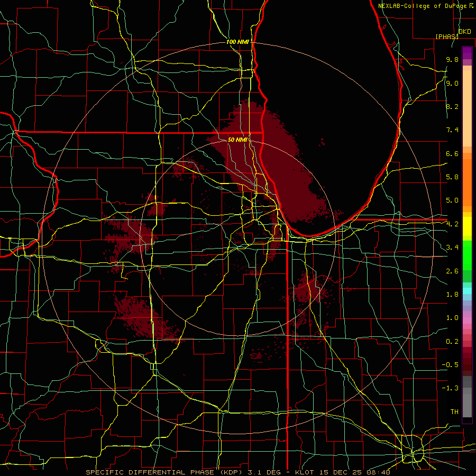Click the purple band atop color scale

point(467,53)
